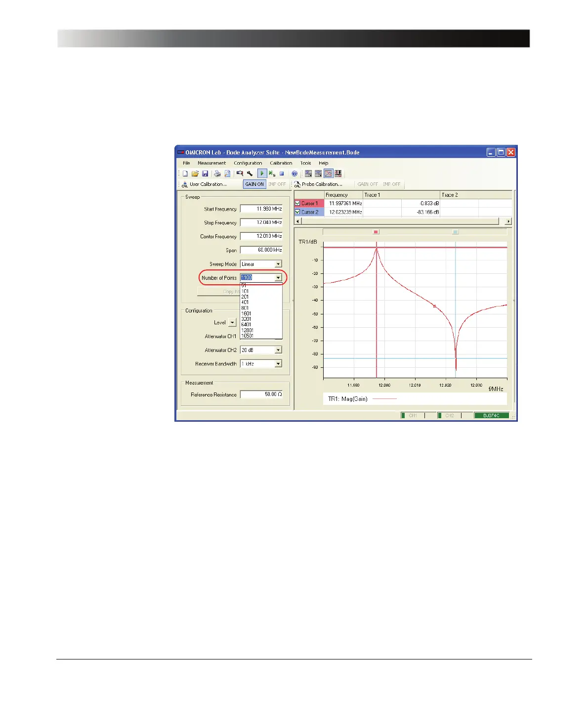Click the User Calibration... button label

(x=209, y=184)
